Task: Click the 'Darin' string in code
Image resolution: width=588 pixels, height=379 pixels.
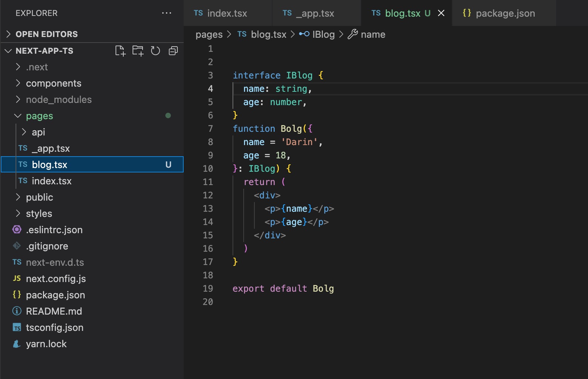Action: 299,142
